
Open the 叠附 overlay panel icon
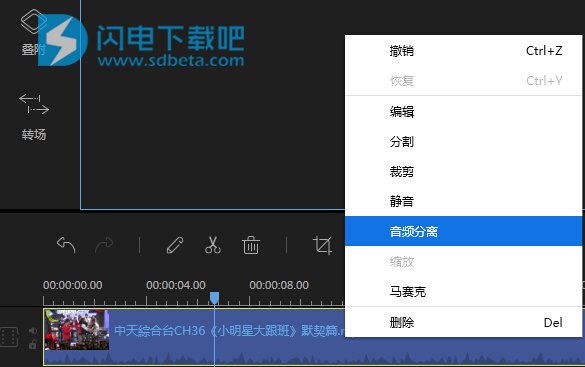33,22
